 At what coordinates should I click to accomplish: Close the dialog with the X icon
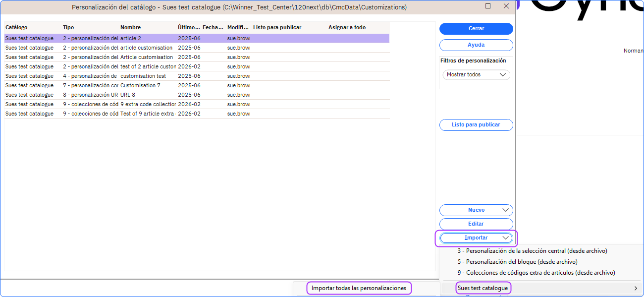[506, 6]
